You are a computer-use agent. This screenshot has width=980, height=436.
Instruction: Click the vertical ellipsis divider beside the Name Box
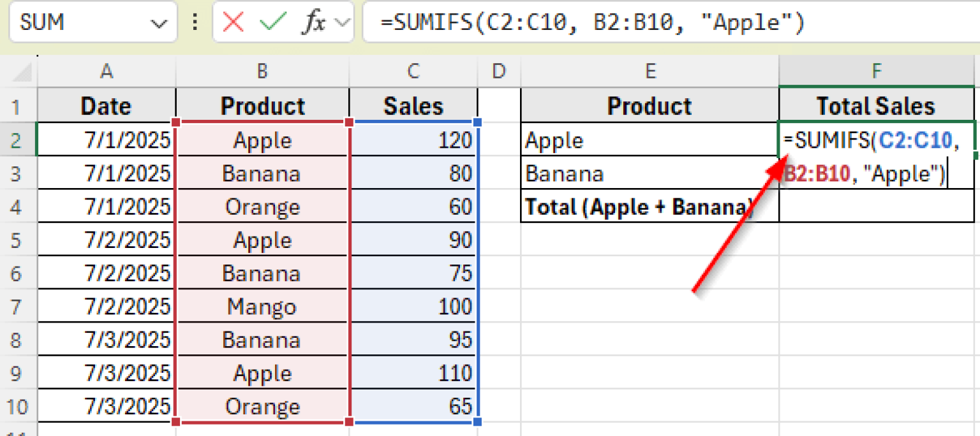pyautogui.click(x=195, y=22)
